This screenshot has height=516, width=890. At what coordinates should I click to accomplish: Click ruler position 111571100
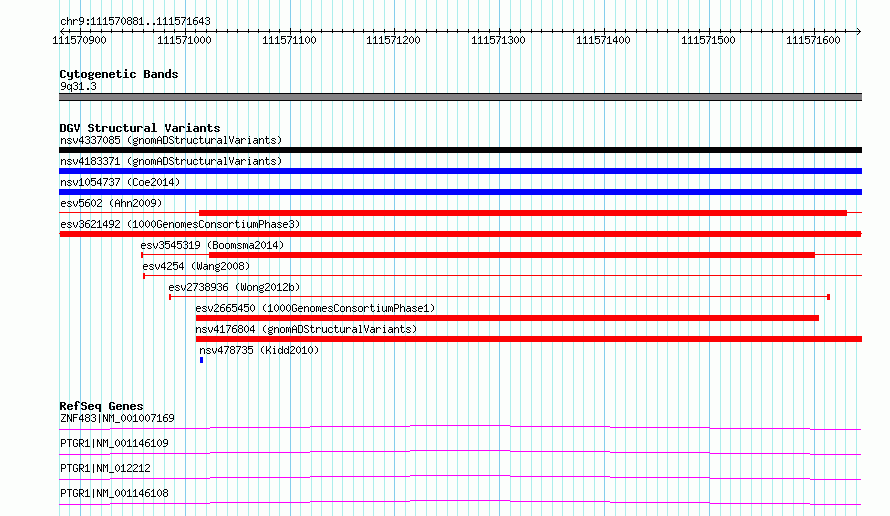point(289,40)
